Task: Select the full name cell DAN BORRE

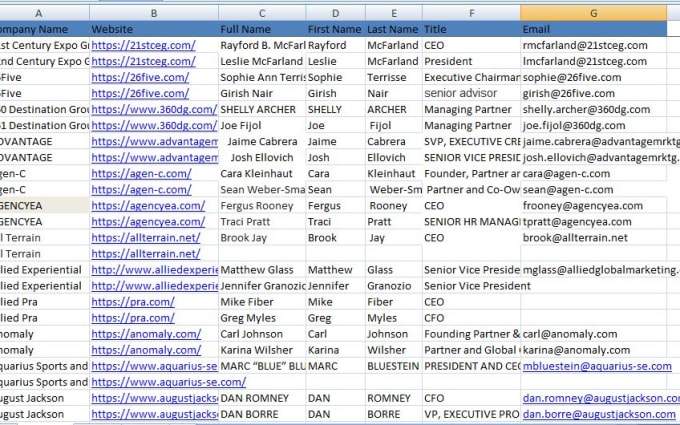Action: point(262,414)
